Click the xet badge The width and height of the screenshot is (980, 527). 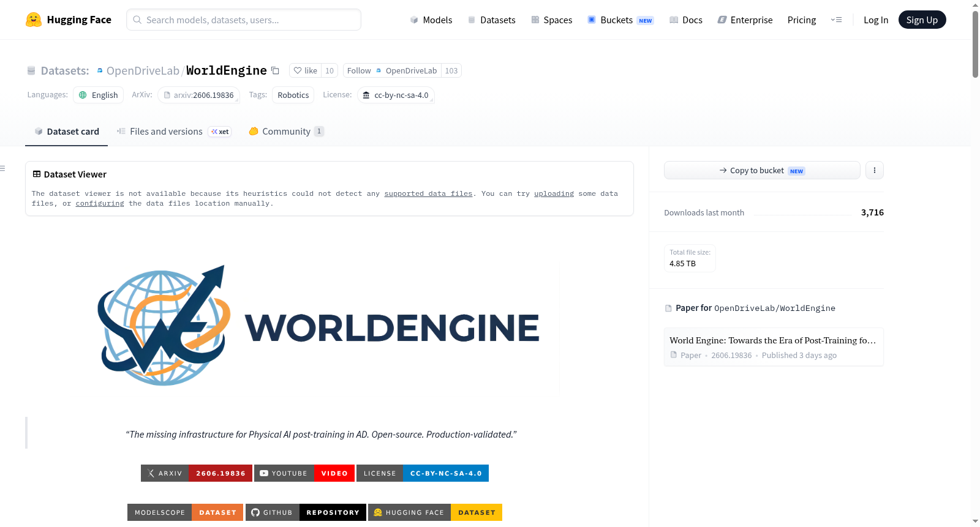[x=220, y=132]
